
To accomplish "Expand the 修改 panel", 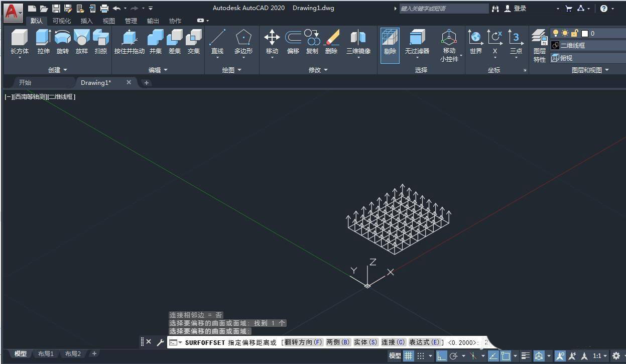I will click(x=318, y=70).
